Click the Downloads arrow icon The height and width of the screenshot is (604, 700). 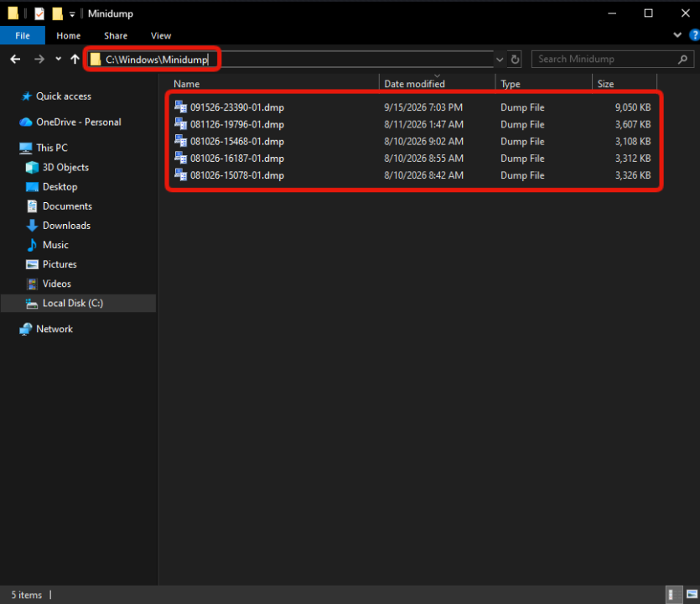32,226
